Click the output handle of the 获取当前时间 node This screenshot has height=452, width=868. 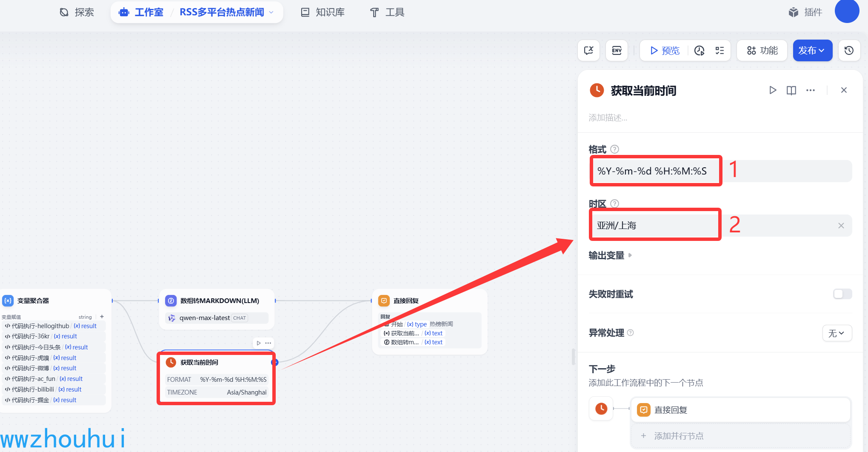[x=275, y=362]
